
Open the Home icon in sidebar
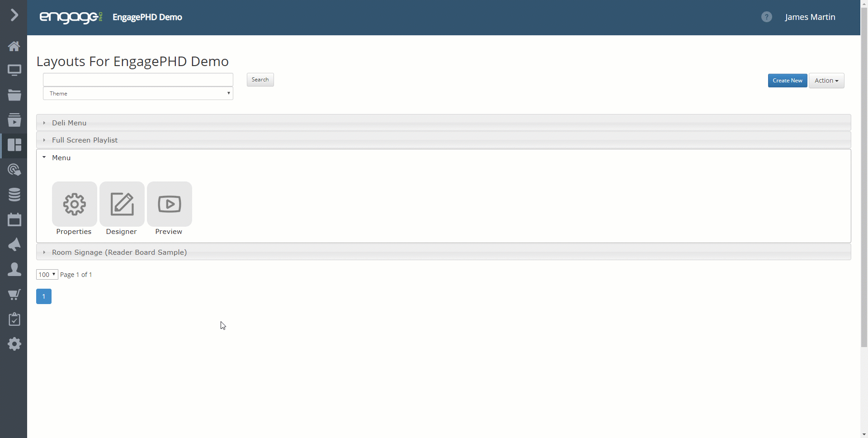(14, 46)
